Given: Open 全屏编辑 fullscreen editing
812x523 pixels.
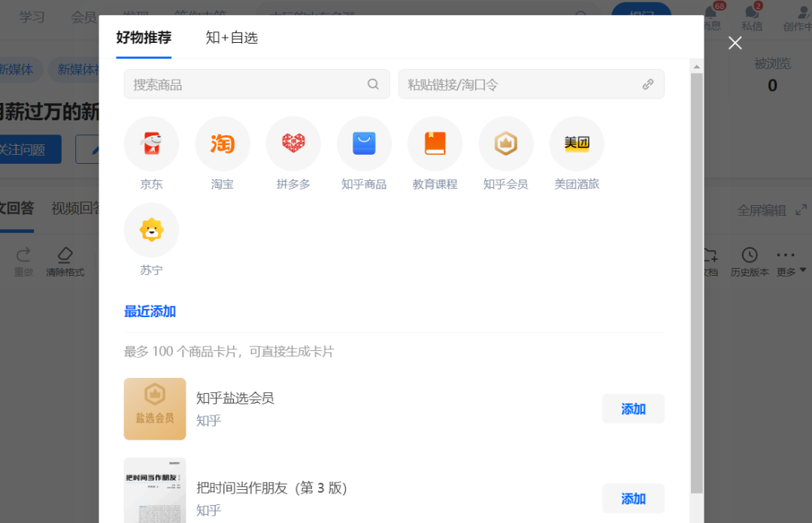Looking at the screenshot, I should (771, 210).
